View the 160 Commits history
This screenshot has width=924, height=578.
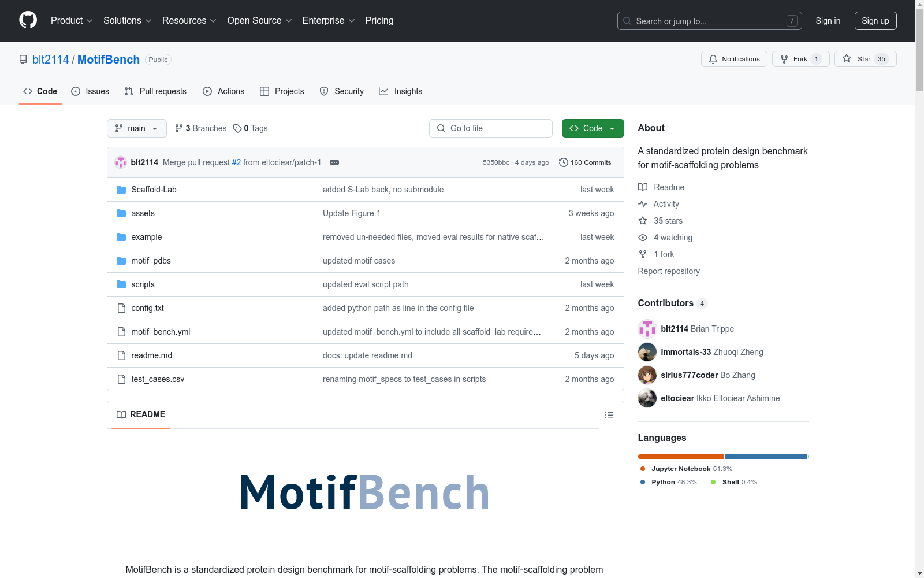click(x=585, y=162)
